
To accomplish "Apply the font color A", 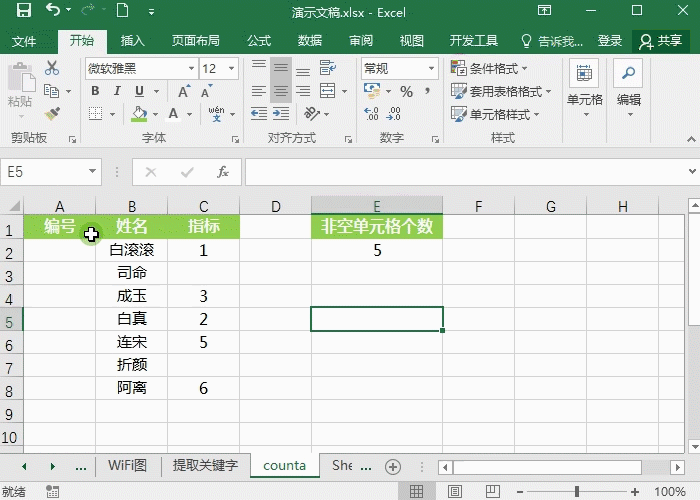I will 173,114.
